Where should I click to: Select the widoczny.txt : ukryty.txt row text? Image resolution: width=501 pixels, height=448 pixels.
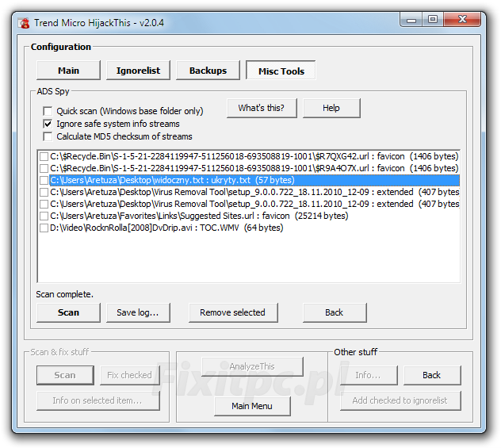click(172, 180)
